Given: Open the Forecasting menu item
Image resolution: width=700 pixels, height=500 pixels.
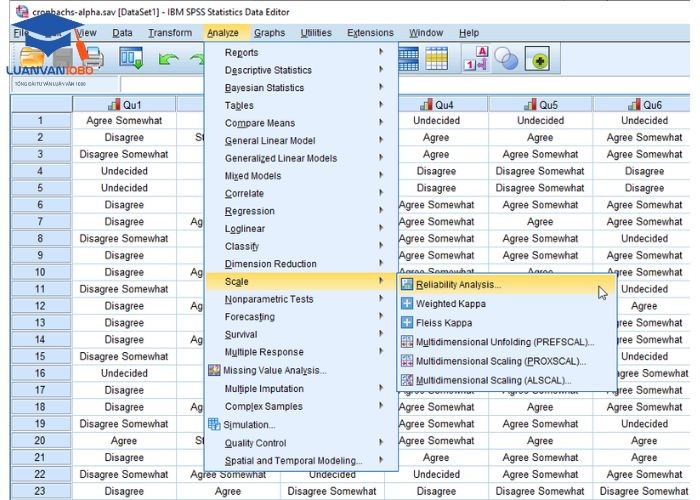Looking at the screenshot, I should point(250,317).
